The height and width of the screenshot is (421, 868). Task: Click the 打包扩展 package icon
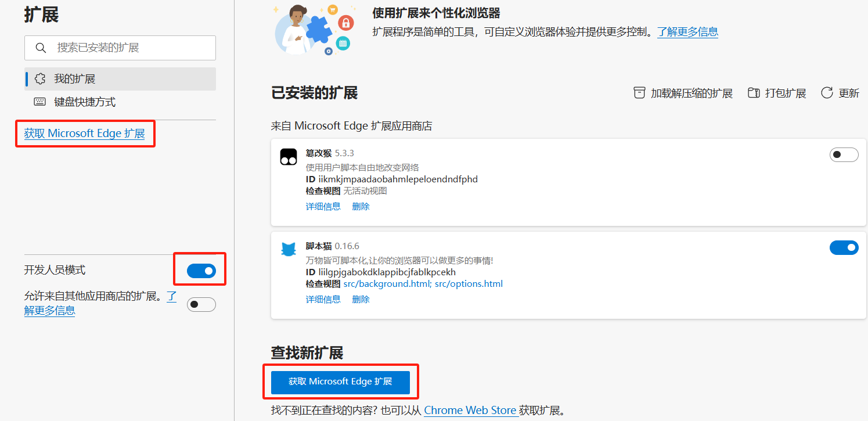point(754,93)
